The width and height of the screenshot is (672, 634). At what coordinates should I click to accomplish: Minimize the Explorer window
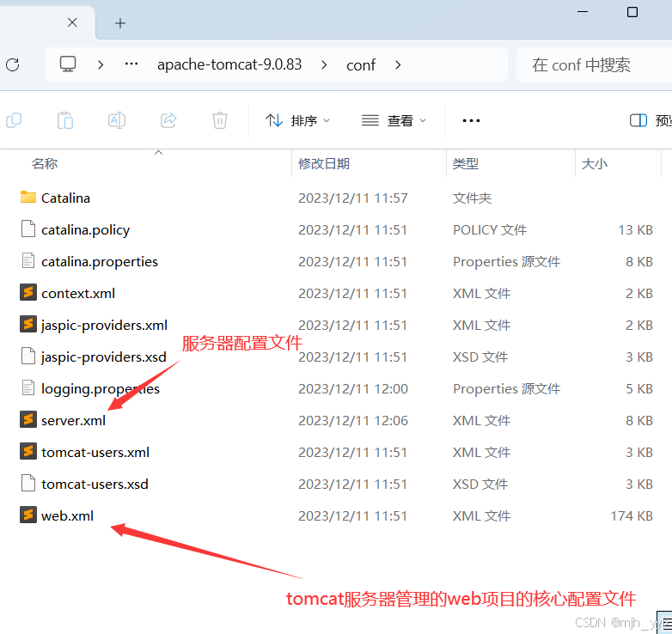click(x=583, y=11)
